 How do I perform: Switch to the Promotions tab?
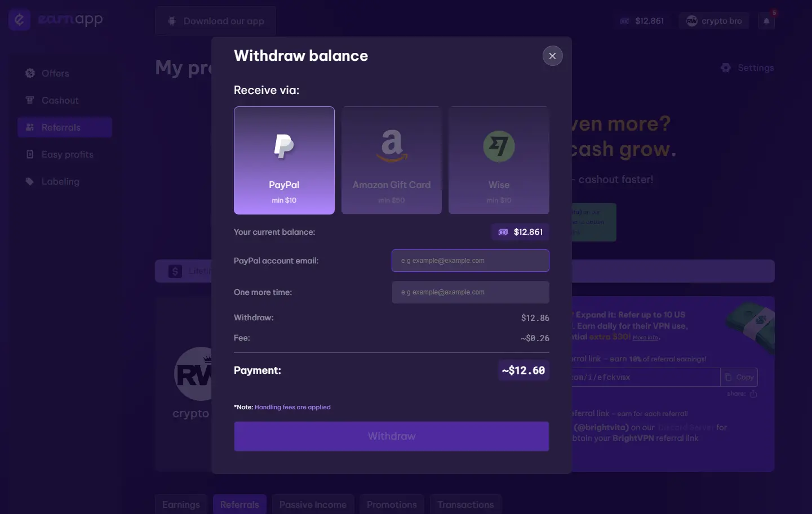pyautogui.click(x=392, y=504)
